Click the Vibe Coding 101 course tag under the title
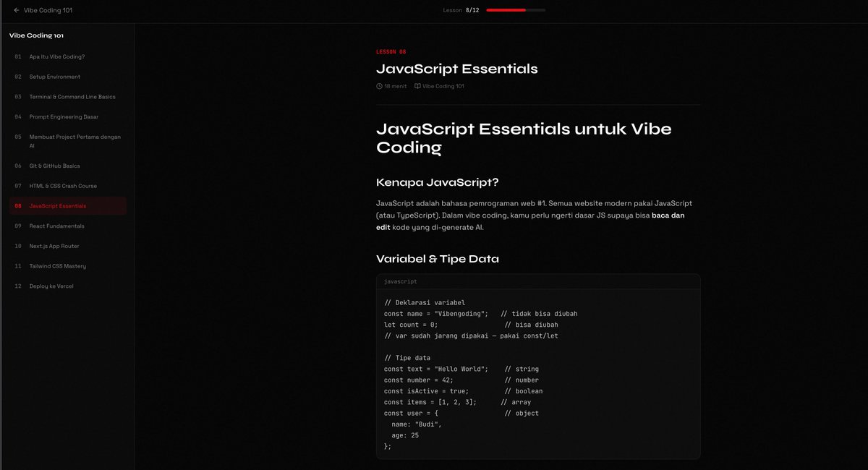Viewport: 868px width, 470px height. [443, 86]
